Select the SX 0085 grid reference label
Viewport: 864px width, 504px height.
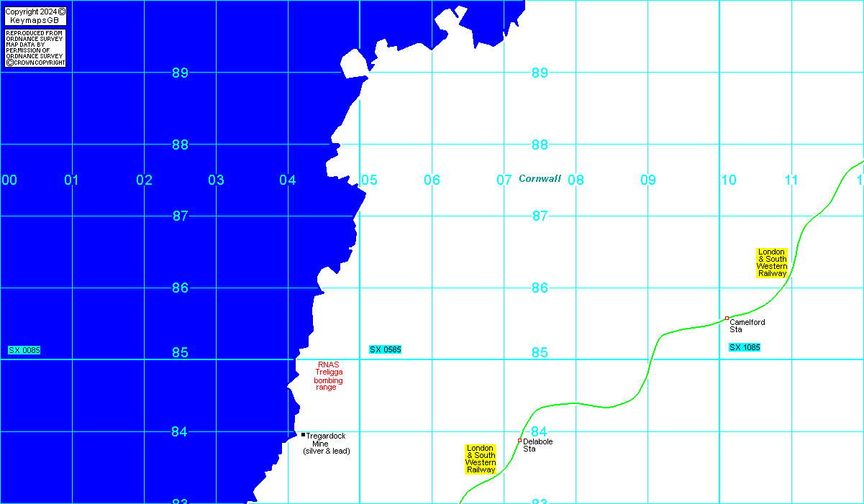(24, 350)
